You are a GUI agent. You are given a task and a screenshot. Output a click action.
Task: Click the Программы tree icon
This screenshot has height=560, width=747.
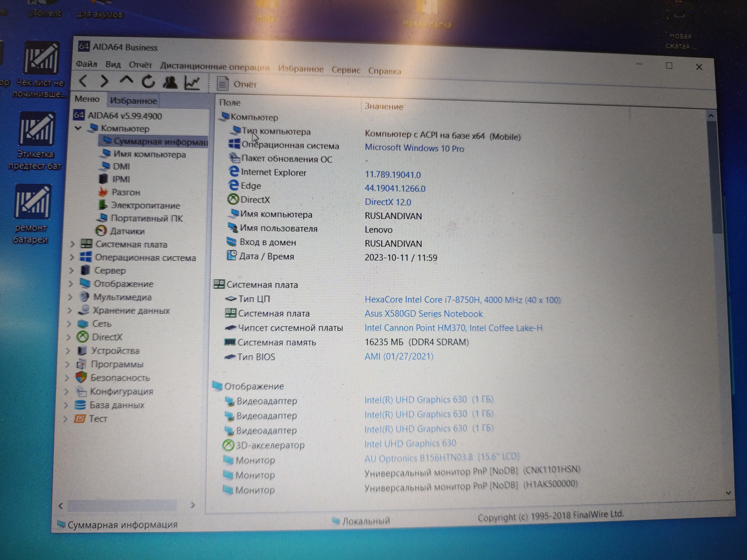coord(81,364)
